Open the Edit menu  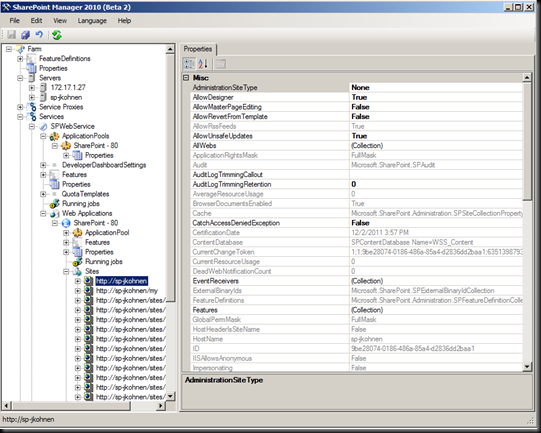36,21
